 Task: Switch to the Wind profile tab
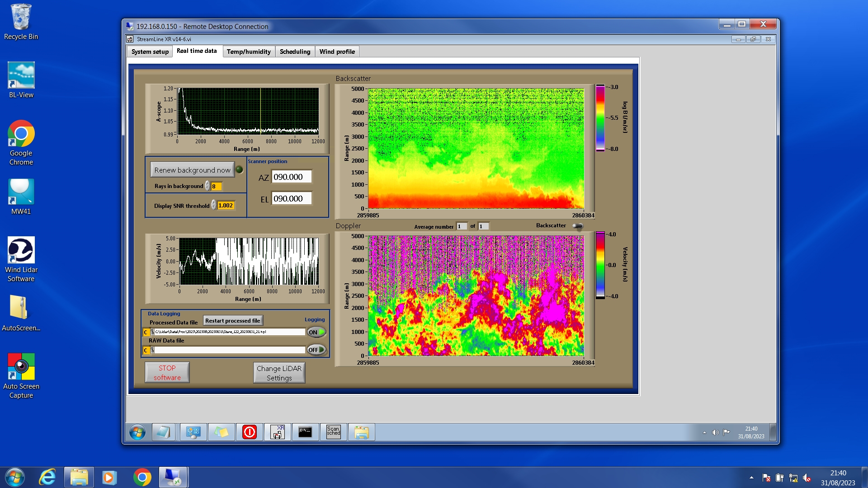[x=337, y=52]
